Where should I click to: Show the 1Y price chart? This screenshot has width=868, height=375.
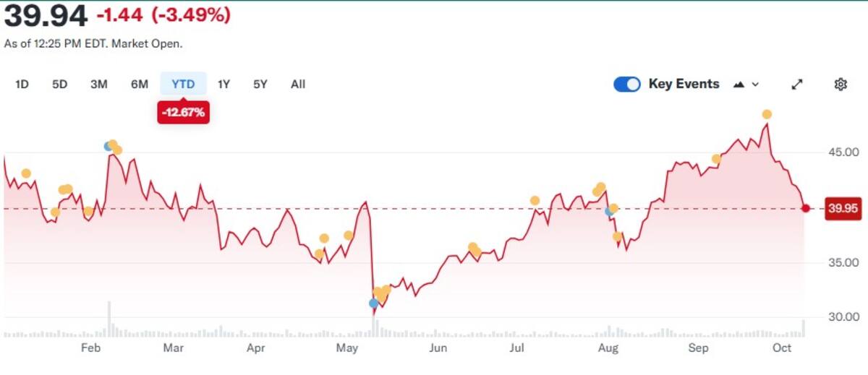pyautogui.click(x=224, y=85)
